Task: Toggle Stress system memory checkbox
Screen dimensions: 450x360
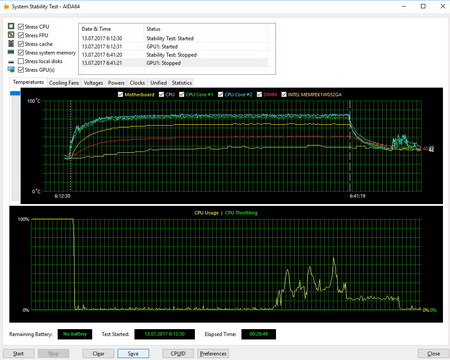Action: pos(21,53)
